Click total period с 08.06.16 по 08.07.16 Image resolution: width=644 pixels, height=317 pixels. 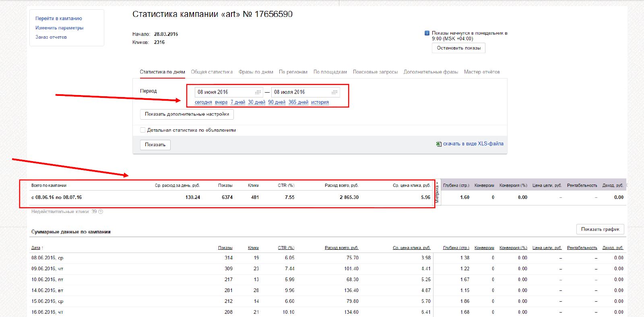pyautogui.click(x=57, y=198)
